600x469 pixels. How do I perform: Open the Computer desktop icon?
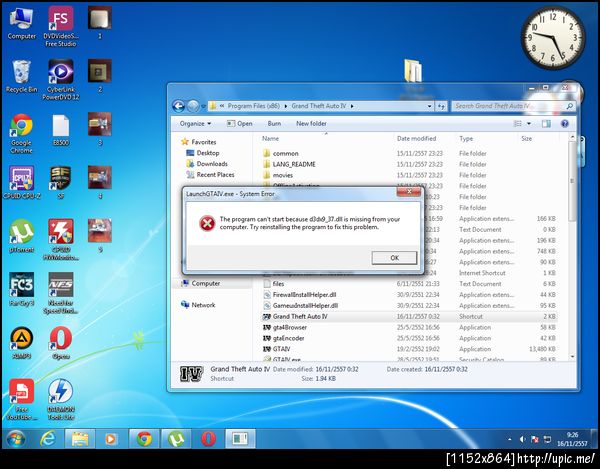(21, 24)
